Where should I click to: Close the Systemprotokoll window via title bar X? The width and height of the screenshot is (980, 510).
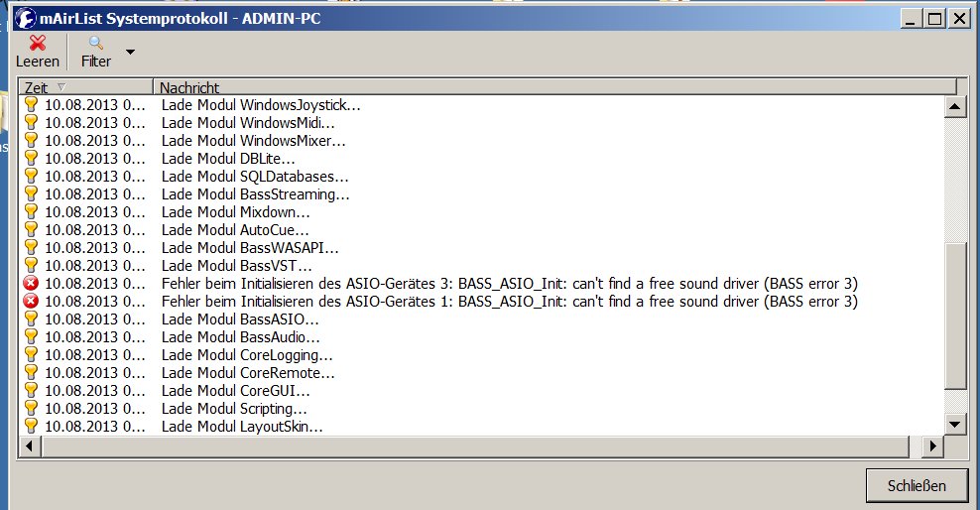pos(959,19)
